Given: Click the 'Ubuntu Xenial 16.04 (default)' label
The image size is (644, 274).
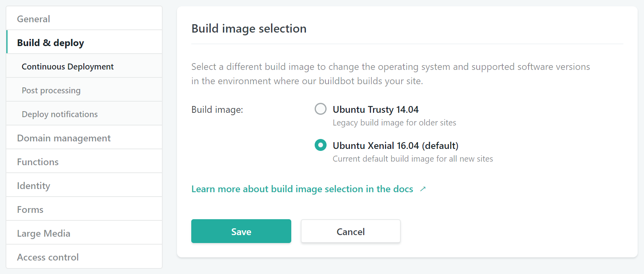Looking at the screenshot, I should coord(395,146).
